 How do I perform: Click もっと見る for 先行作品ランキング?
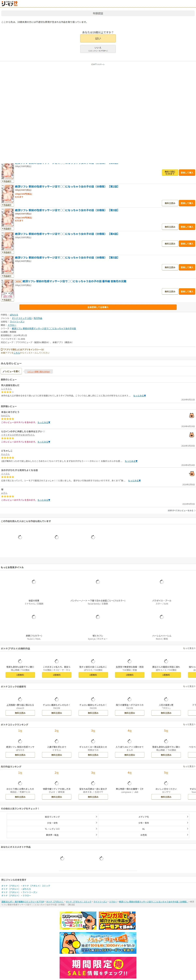[189, 766]
